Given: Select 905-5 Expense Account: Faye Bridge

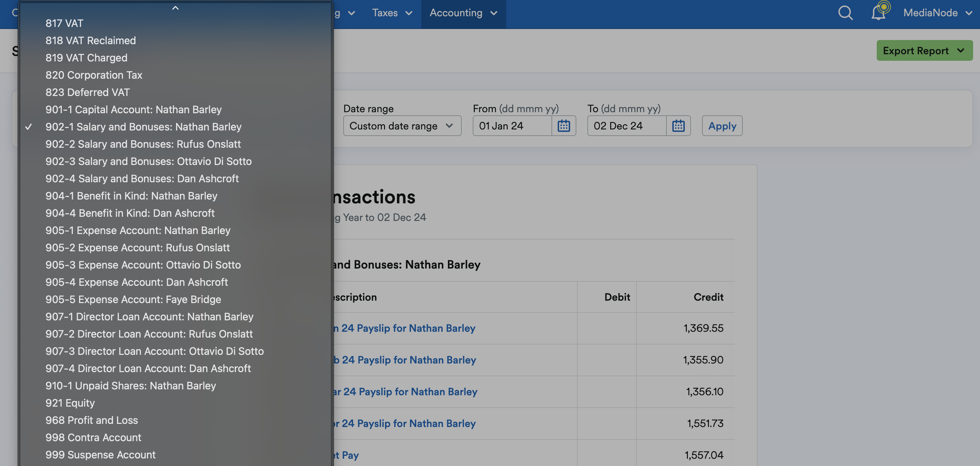Looking at the screenshot, I should (x=176, y=299).
